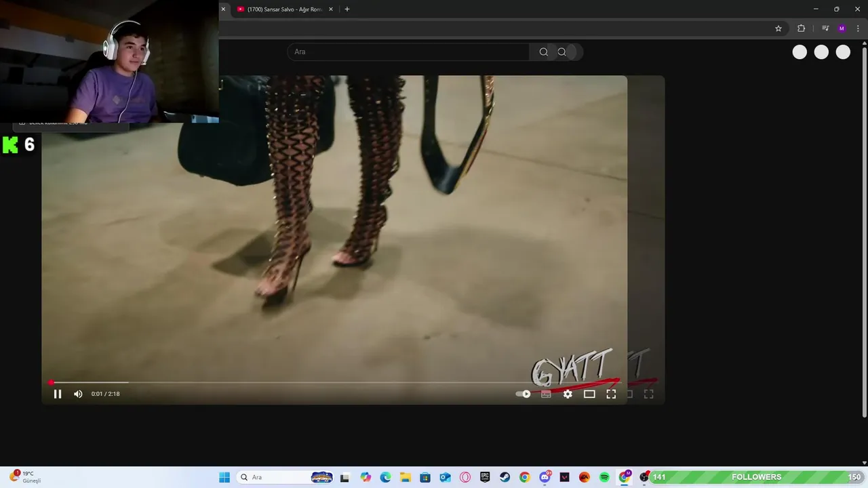Click the video progress bar scrubber
The image size is (868, 488).
51,383
